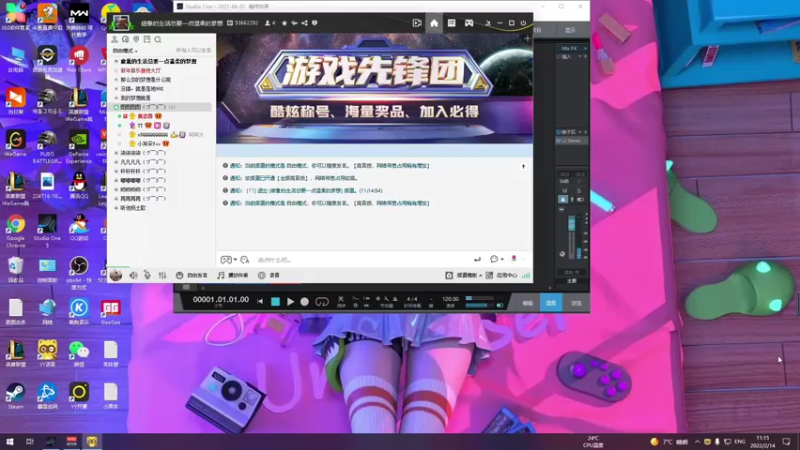Select user 小呆呆 in channel member list
The image size is (800, 450).
point(148,144)
